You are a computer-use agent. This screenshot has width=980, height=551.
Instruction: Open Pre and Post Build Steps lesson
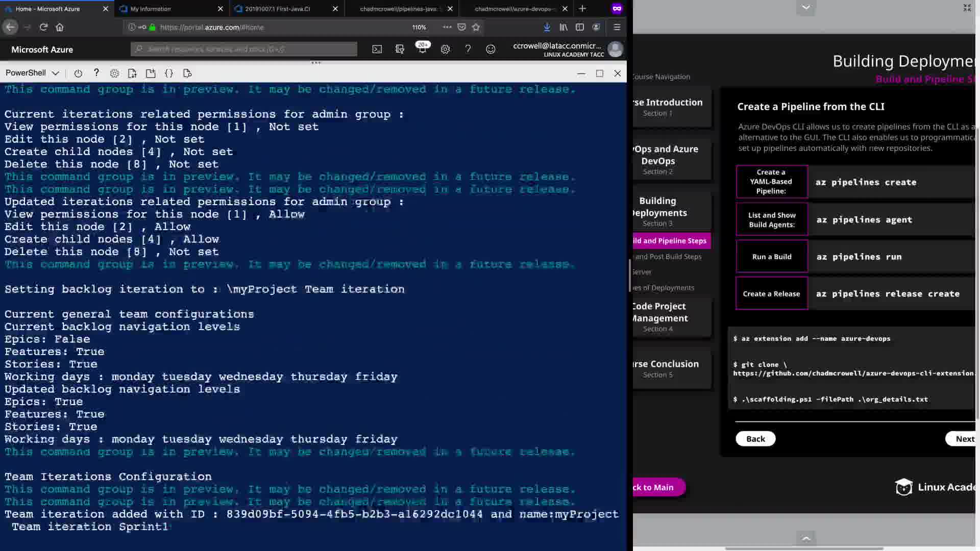tap(668, 257)
